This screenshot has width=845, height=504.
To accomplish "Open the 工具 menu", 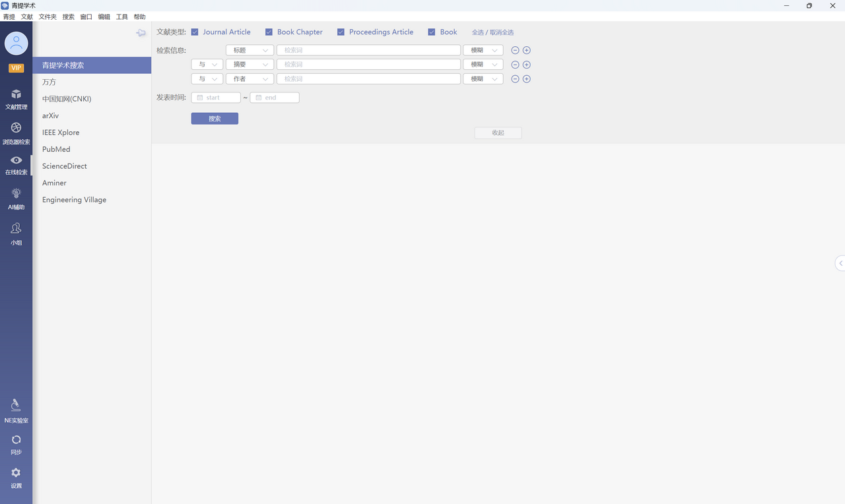I will (121, 16).
